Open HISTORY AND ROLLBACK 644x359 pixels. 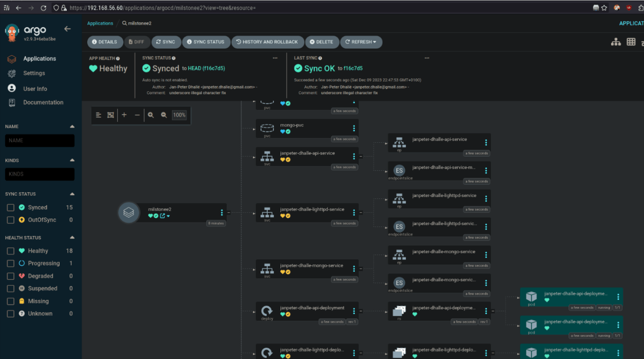click(267, 42)
